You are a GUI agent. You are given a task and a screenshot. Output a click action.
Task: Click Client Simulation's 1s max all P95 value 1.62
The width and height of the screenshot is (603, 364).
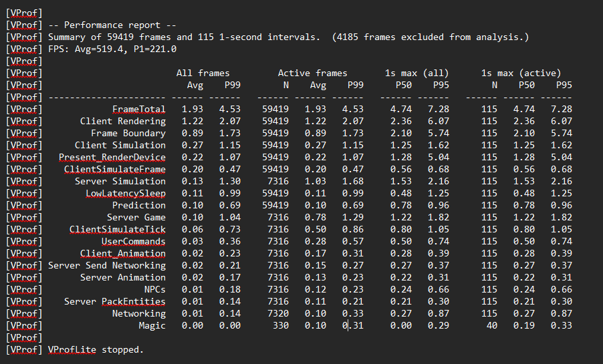[x=439, y=146]
